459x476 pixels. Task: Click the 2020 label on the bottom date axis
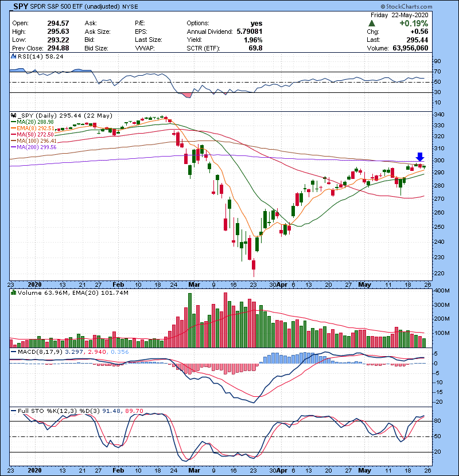tap(34, 470)
